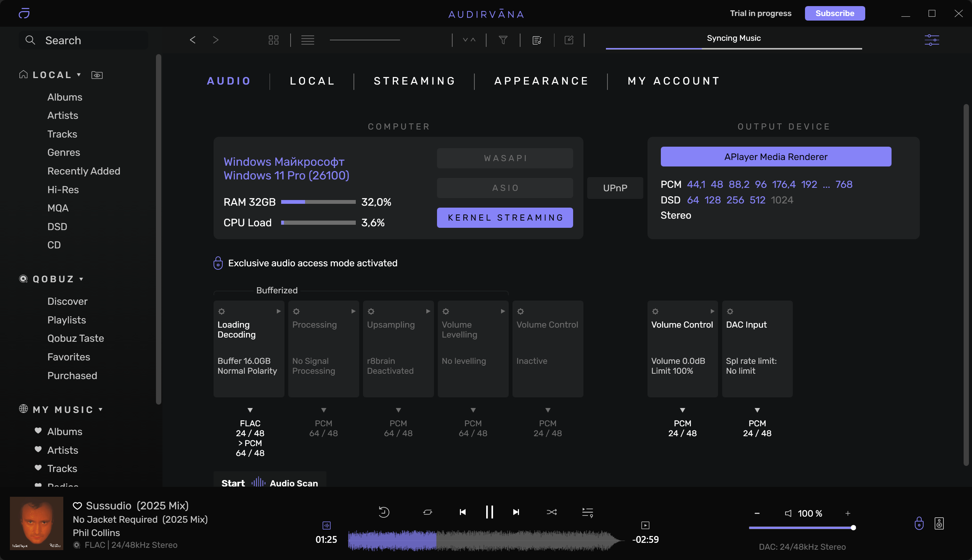Toggle the eye icon beside LOCAL
The width and height of the screenshot is (972, 560).
[97, 75]
